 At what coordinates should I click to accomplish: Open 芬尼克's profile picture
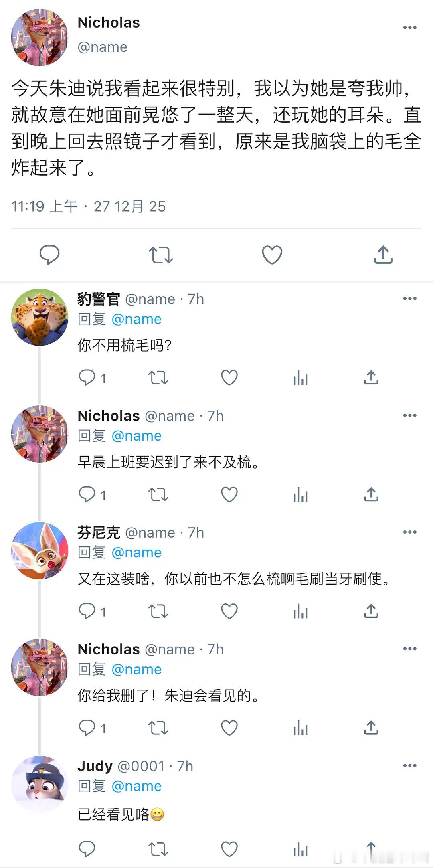[x=39, y=550]
